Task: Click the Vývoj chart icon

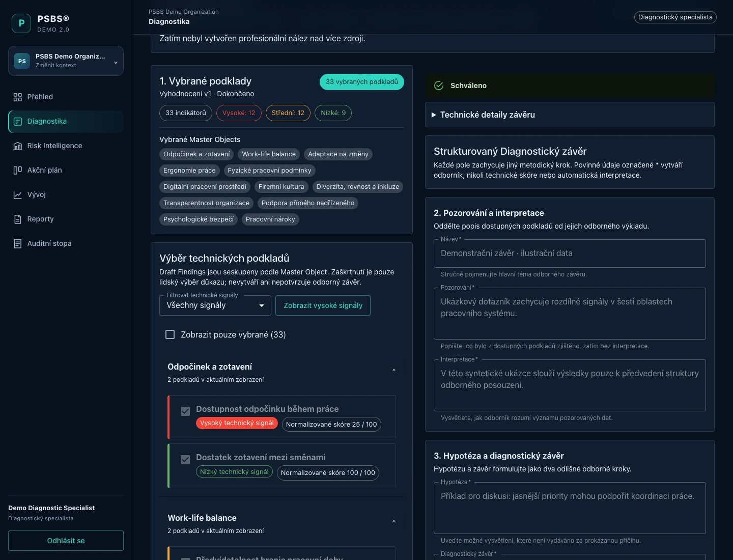Action: [18, 194]
